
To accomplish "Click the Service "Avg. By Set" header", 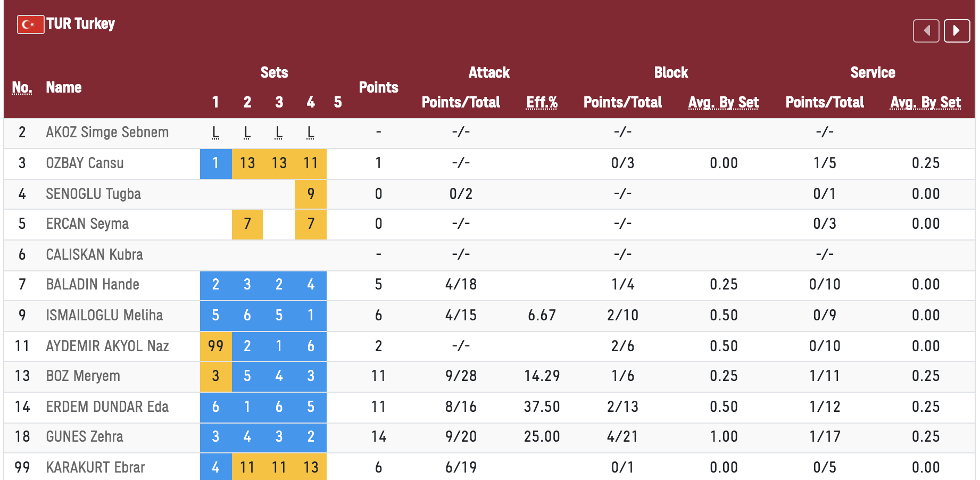I will [925, 102].
